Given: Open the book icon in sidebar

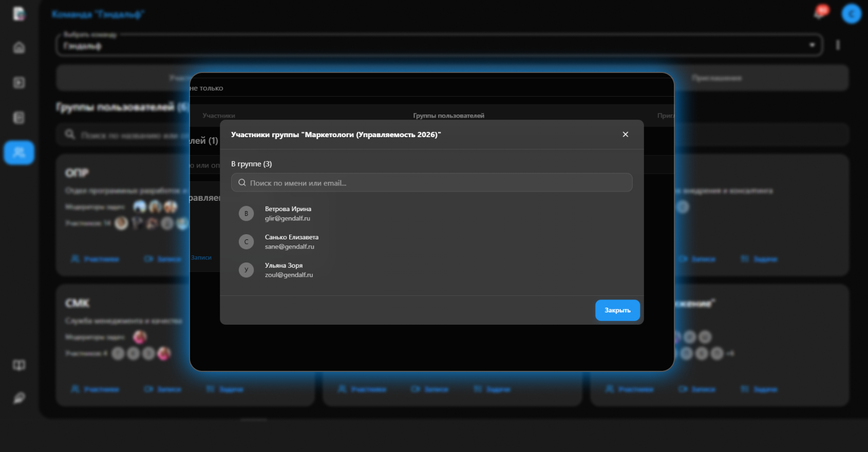Looking at the screenshot, I should pos(19,365).
